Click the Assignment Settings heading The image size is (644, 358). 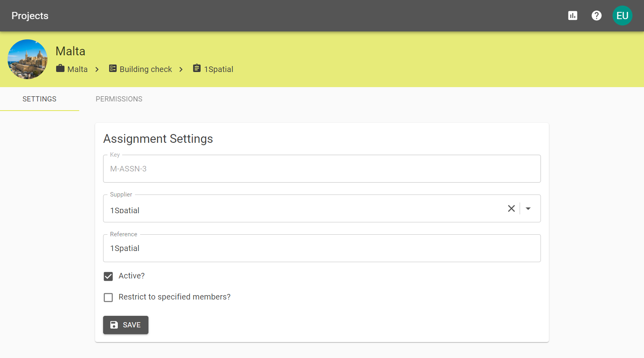point(158,139)
